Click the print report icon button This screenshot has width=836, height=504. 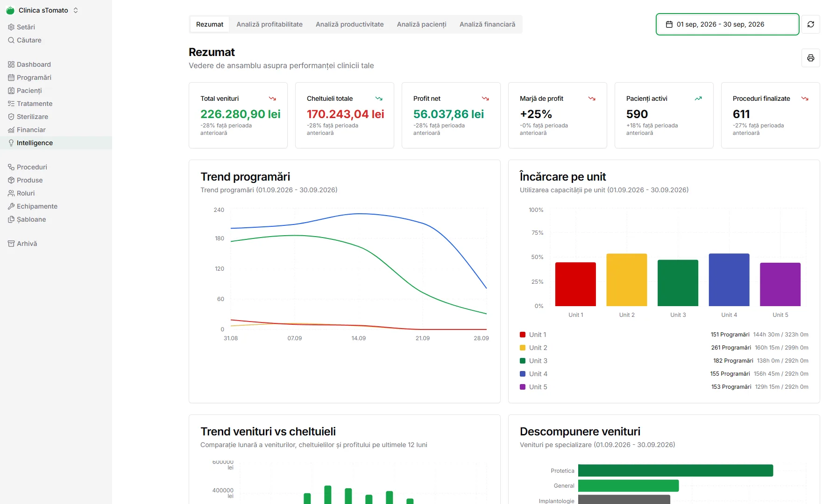[811, 58]
